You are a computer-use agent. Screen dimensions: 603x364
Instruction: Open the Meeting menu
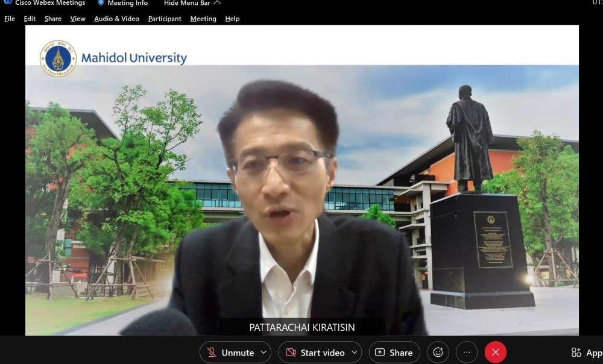click(x=203, y=19)
